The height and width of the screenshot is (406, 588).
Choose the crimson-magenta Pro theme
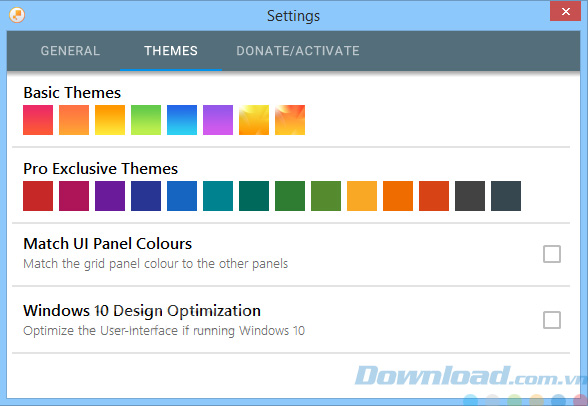(74, 196)
